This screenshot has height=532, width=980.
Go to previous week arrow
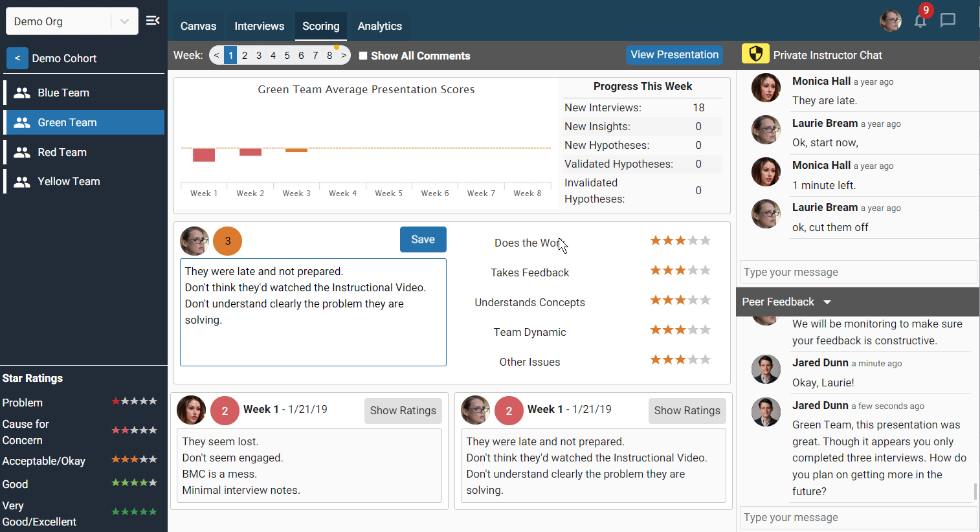point(216,55)
